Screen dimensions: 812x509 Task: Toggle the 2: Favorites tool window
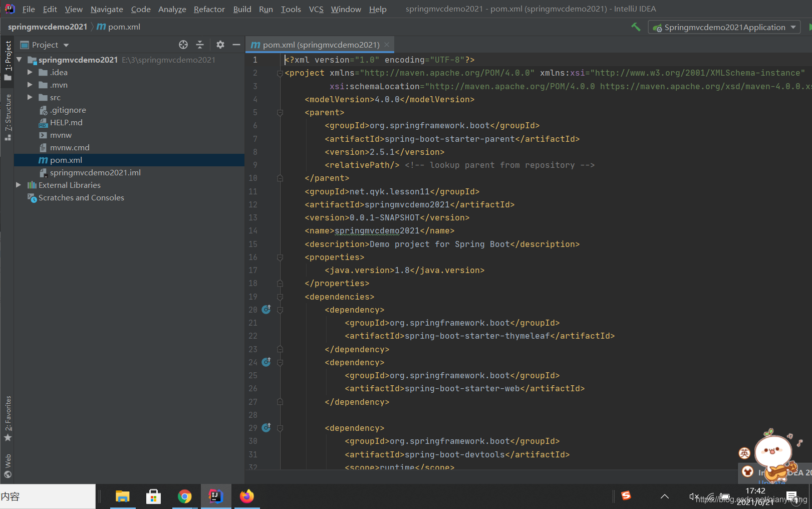[x=8, y=418]
